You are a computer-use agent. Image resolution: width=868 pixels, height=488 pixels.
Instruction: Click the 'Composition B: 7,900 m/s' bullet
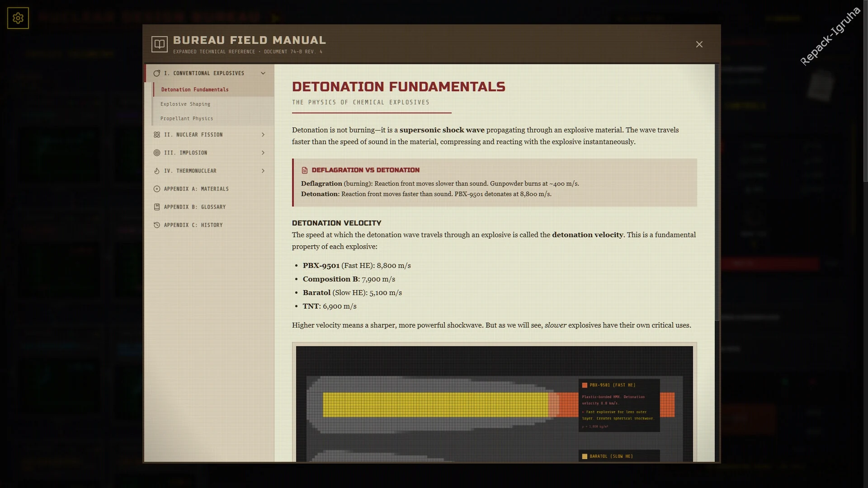click(349, 279)
